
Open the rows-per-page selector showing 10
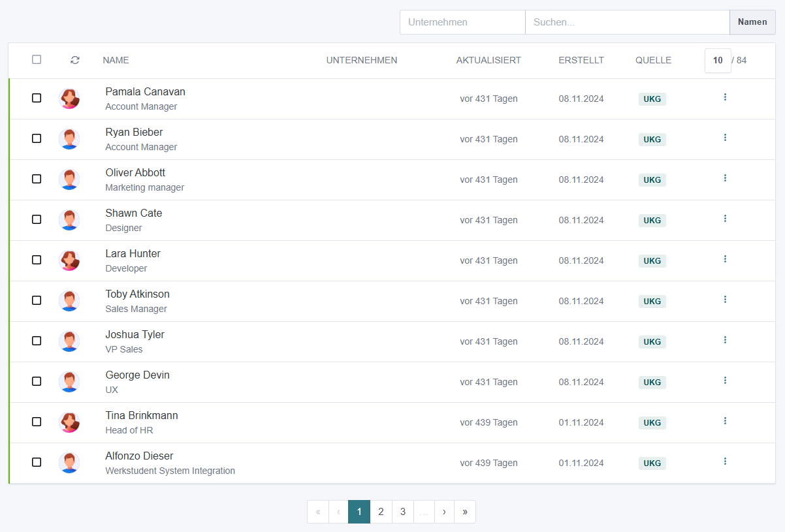tap(718, 61)
